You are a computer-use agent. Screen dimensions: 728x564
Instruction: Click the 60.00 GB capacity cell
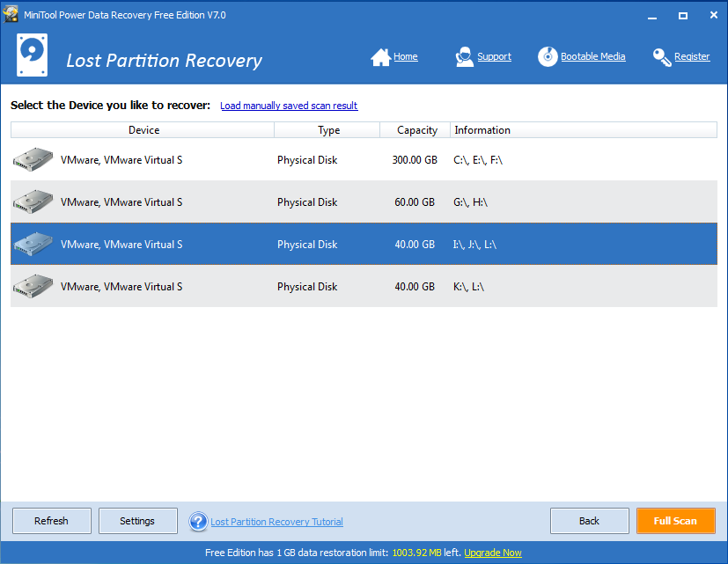[415, 201]
